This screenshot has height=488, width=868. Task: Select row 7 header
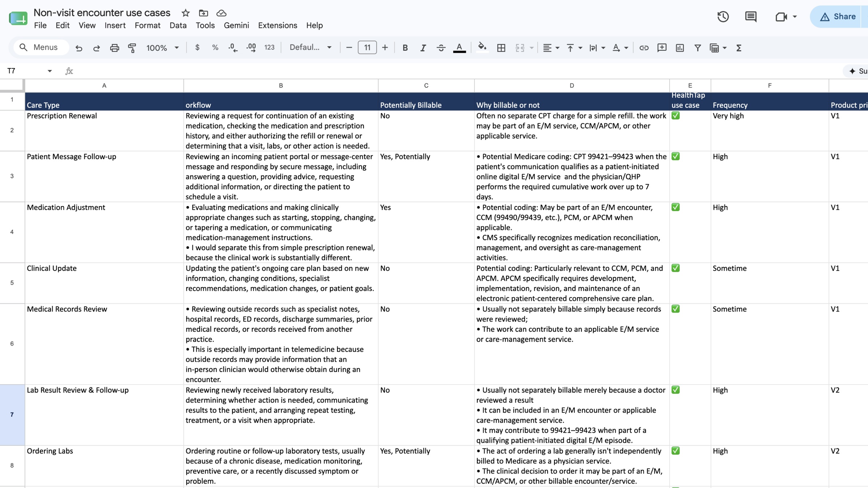(x=12, y=415)
